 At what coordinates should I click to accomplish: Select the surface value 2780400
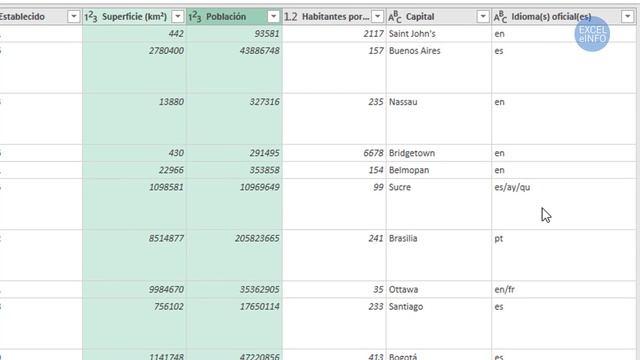coord(134,68)
